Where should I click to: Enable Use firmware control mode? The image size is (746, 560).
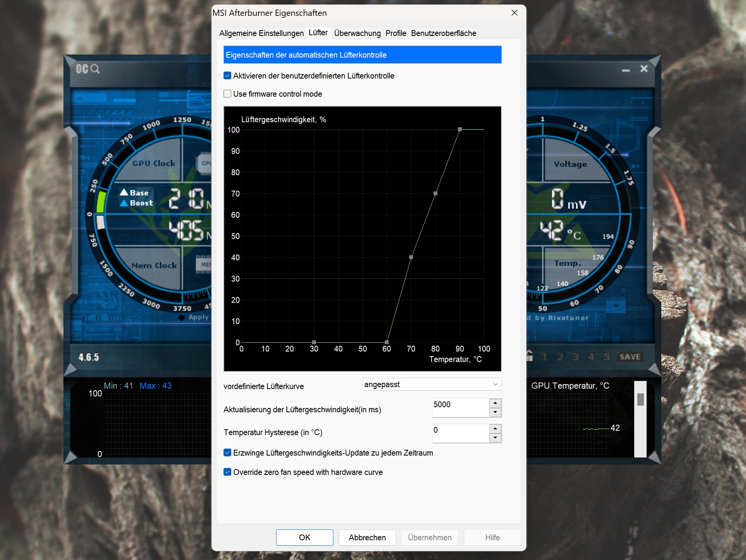pyautogui.click(x=227, y=94)
